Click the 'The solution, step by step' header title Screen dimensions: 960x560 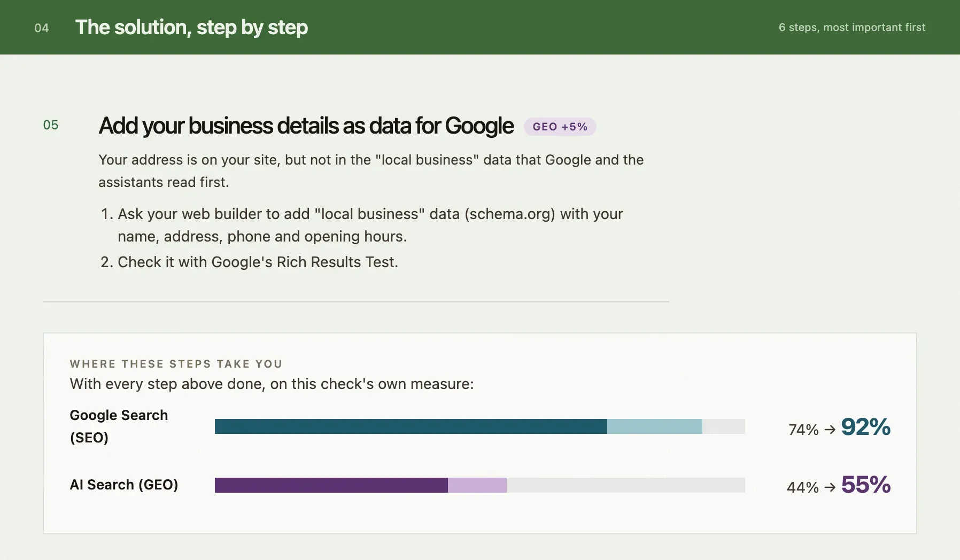[191, 27]
